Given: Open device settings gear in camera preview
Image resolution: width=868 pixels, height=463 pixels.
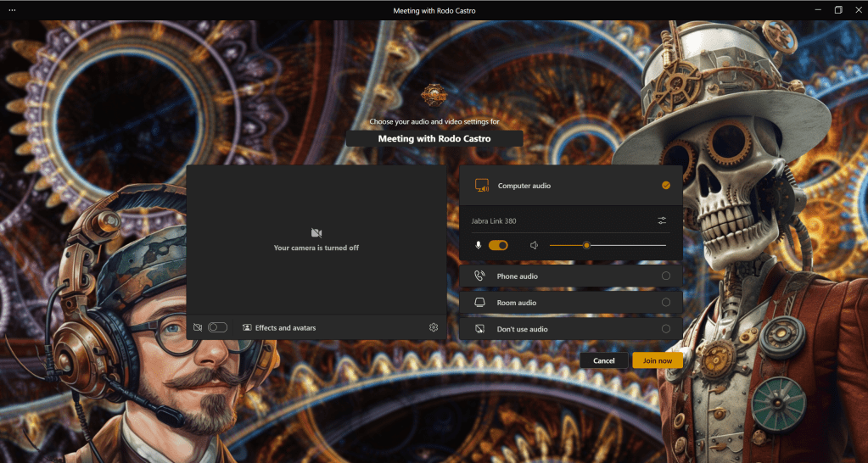Looking at the screenshot, I should coord(434,327).
